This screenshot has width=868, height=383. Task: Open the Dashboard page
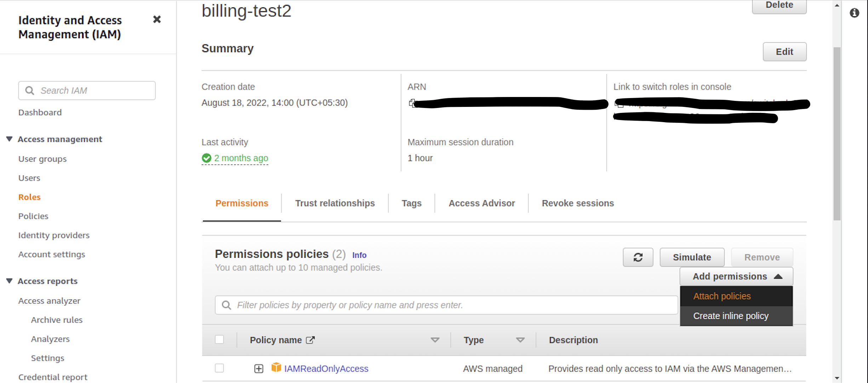[x=40, y=113]
